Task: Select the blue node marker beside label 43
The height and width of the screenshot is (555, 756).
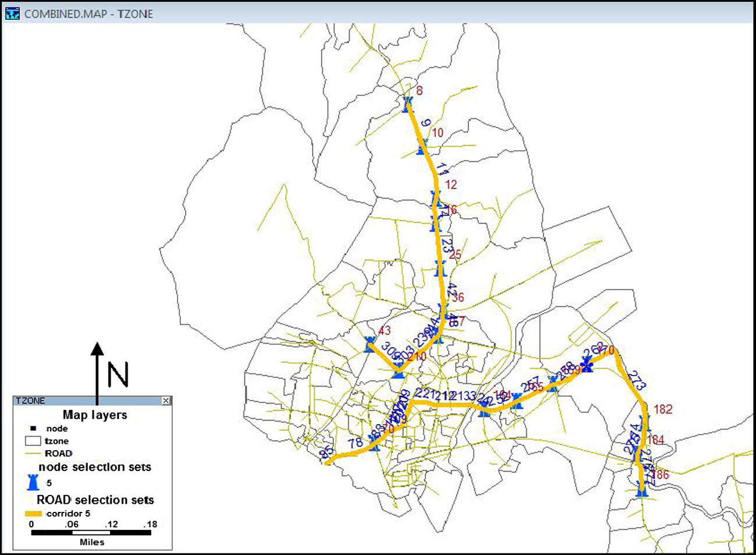Action: 369,344
